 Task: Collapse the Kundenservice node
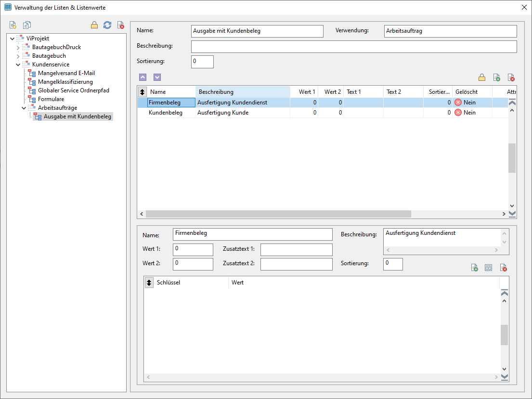pyautogui.click(x=18, y=64)
